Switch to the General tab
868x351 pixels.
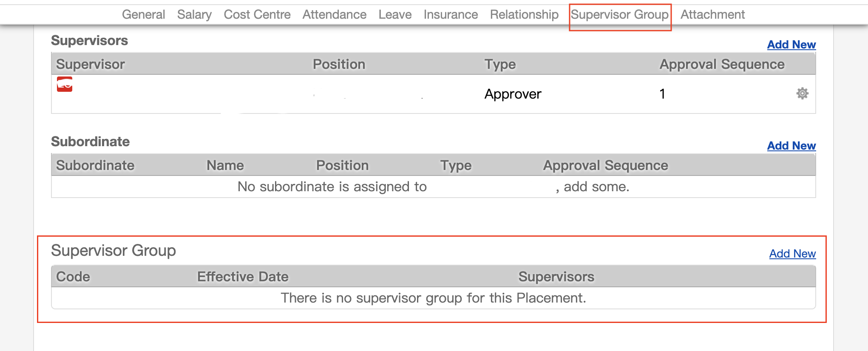143,14
